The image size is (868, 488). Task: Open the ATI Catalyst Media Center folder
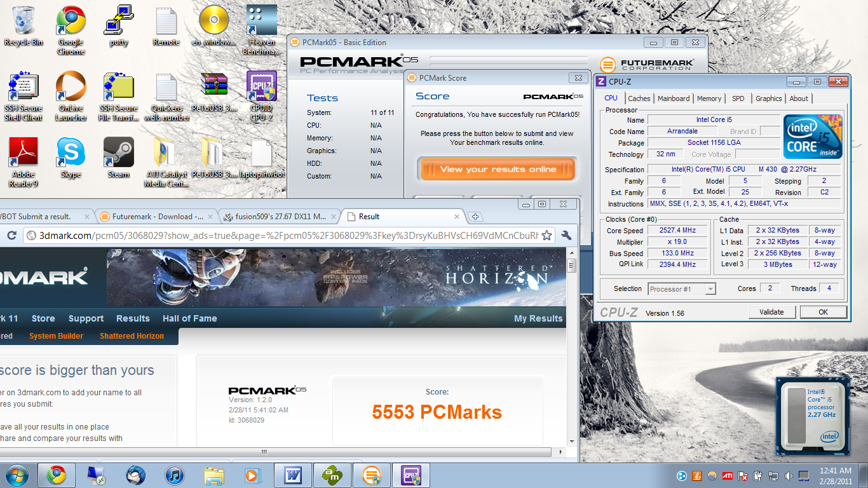(166, 163)
